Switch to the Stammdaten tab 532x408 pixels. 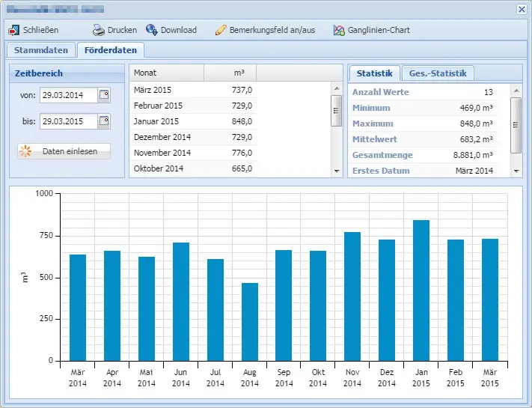coord(41,50)
